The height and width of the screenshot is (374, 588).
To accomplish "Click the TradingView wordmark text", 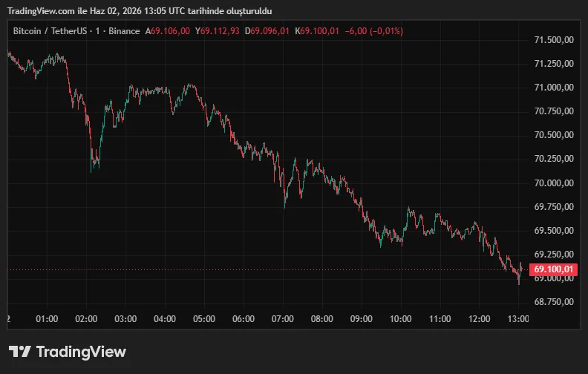I will (81, 352).
